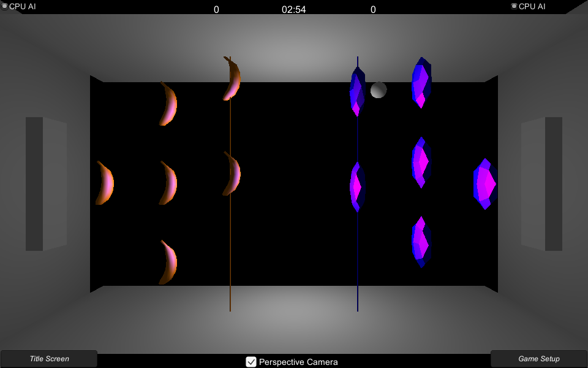The image size is (588, 368).
Task: Click the right goal opening
Action: point(541,183)
